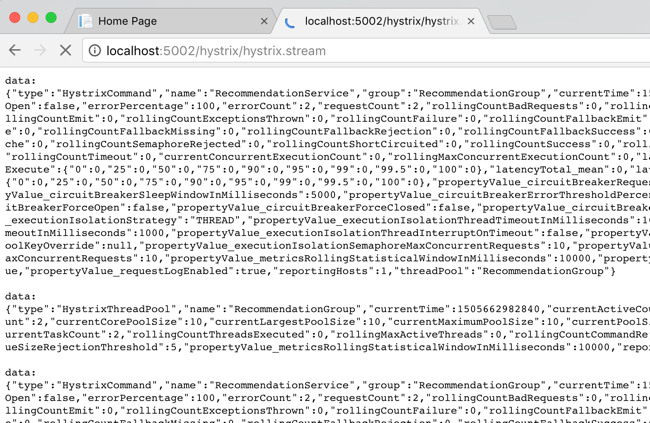Image resolution: width=650 pixels, height=423 pixels.
Task: View site information icon in address bar
Action: coord(93,49)
